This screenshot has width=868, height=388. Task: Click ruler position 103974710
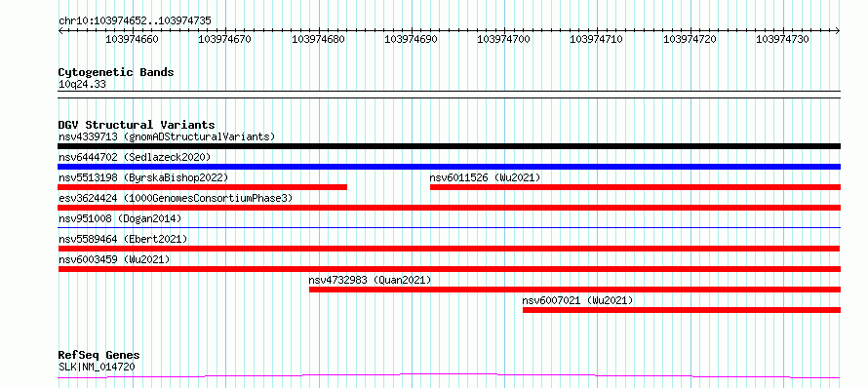point(596,39)
